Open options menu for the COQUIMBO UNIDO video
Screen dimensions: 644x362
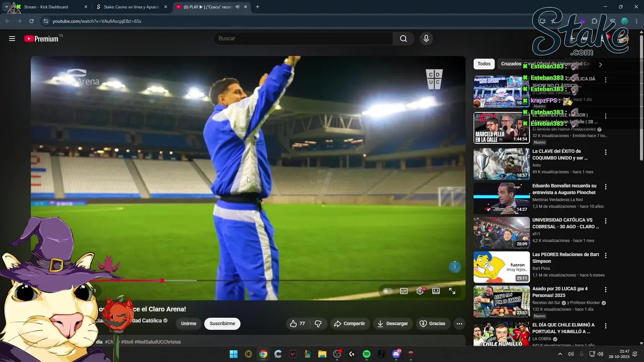coord(606,152)
